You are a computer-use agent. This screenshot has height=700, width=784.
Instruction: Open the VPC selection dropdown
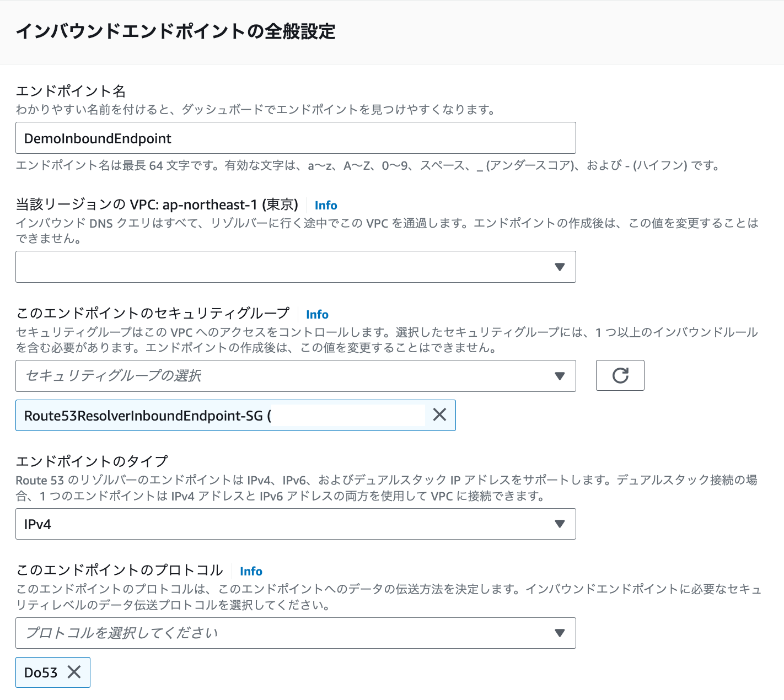click(296, 267)
